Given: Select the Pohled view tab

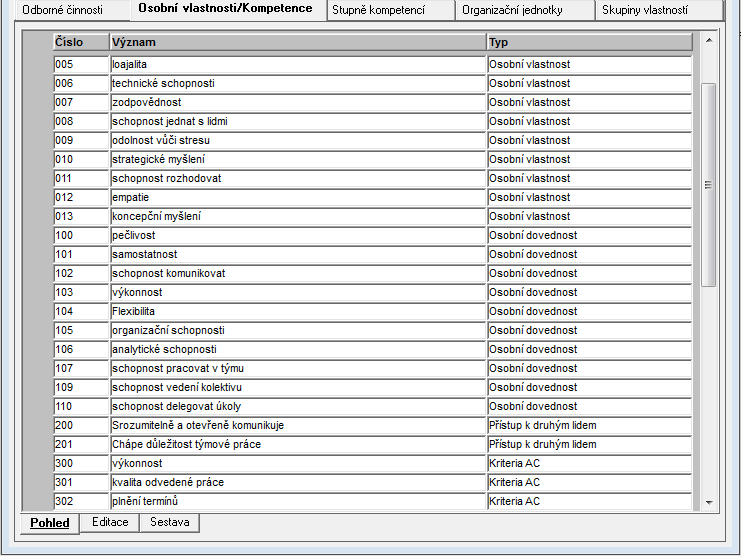Looking at the screenshot, I should pyautogui.click(x=50, y=523).
